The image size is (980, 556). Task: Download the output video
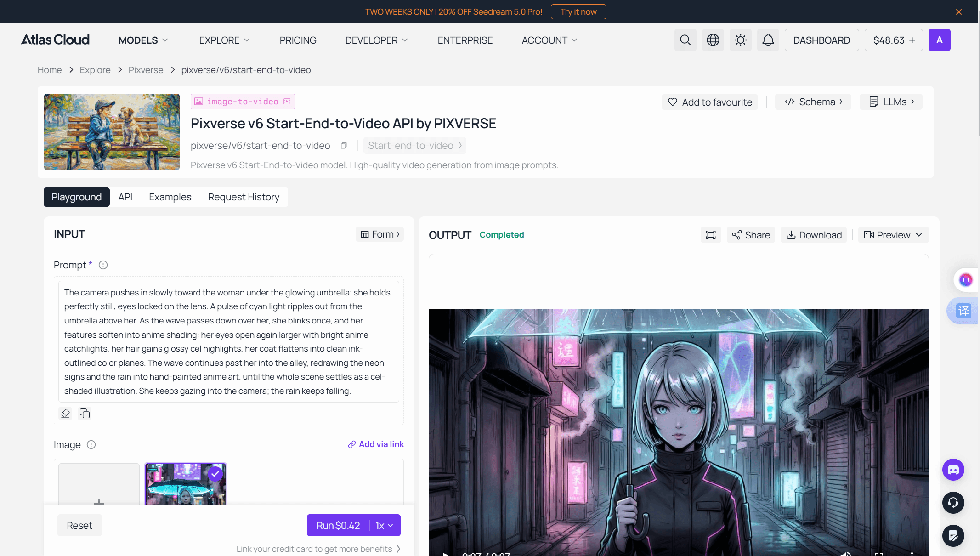[x=814, y=235]
